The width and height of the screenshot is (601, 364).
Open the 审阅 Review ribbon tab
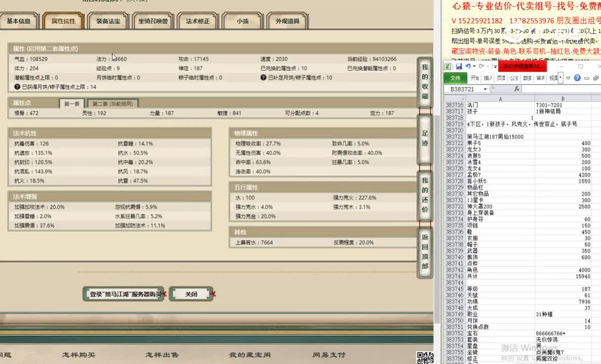[x=540, y=78]
